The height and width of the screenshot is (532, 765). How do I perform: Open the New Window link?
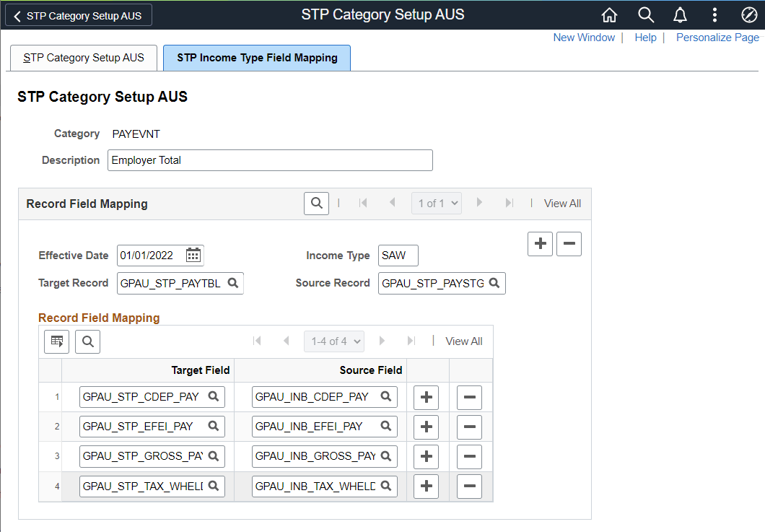(584, 38)
